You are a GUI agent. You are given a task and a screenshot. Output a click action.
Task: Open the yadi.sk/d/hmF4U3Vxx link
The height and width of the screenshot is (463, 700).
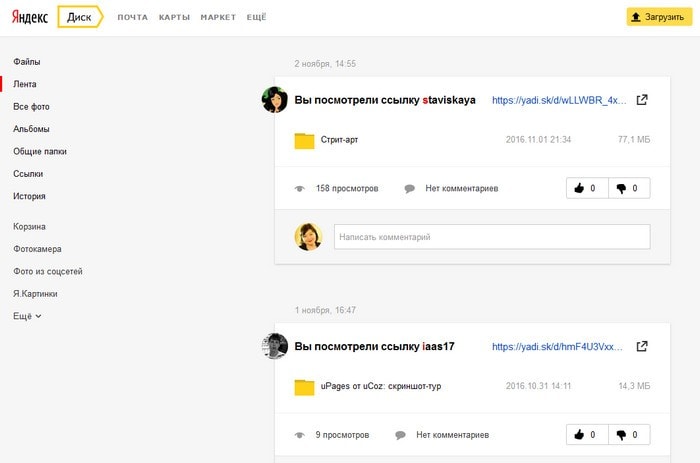(557, 346)
